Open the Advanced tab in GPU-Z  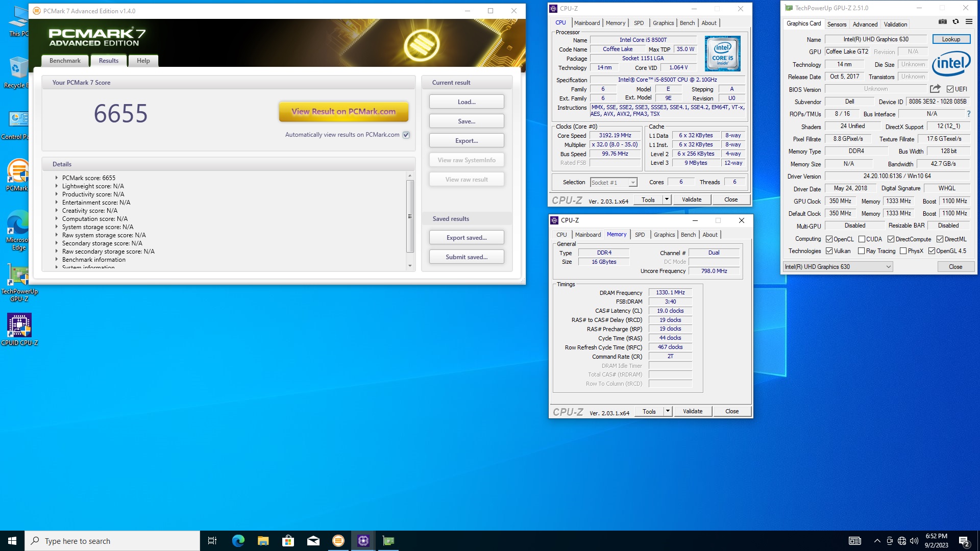pos(865,24)
